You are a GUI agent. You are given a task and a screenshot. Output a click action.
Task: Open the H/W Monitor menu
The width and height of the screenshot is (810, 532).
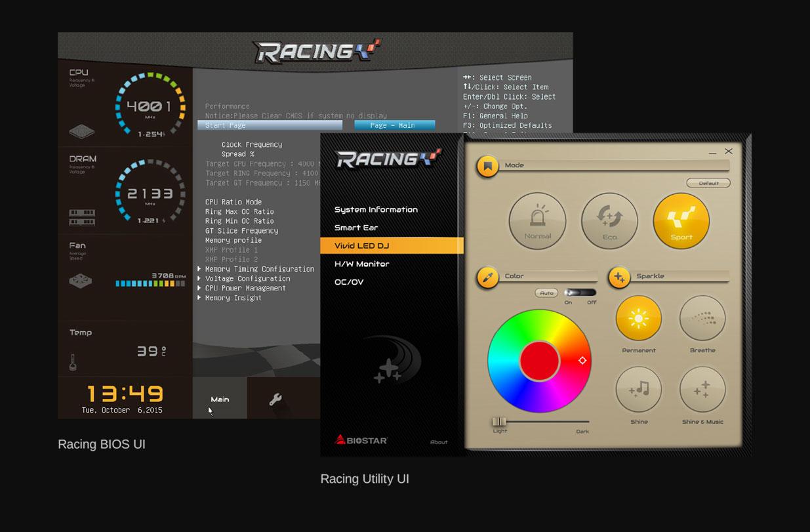[x=362, y=264]
